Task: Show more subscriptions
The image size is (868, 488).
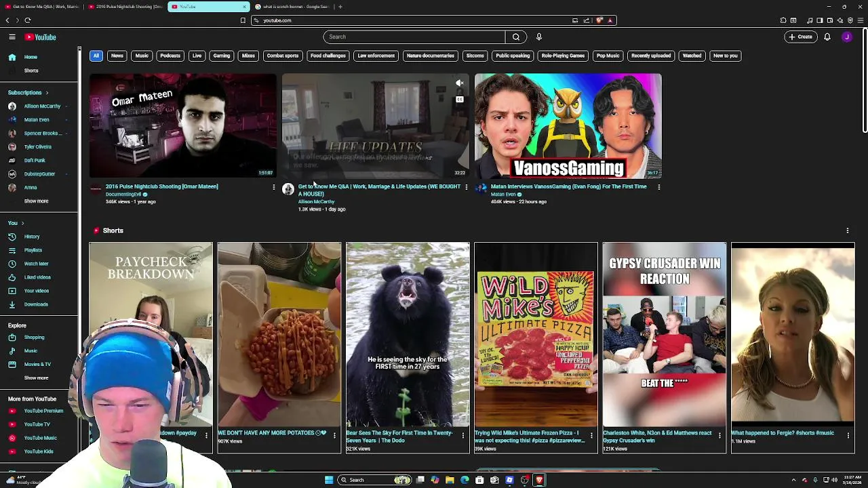Action: point(37,201)
